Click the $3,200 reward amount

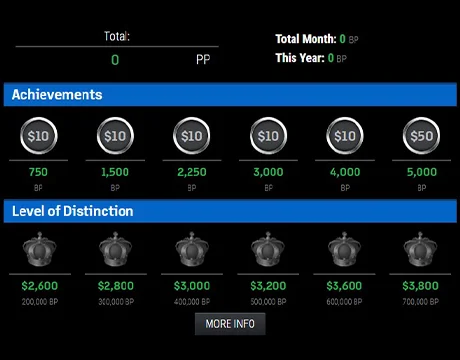coord(268,286)
